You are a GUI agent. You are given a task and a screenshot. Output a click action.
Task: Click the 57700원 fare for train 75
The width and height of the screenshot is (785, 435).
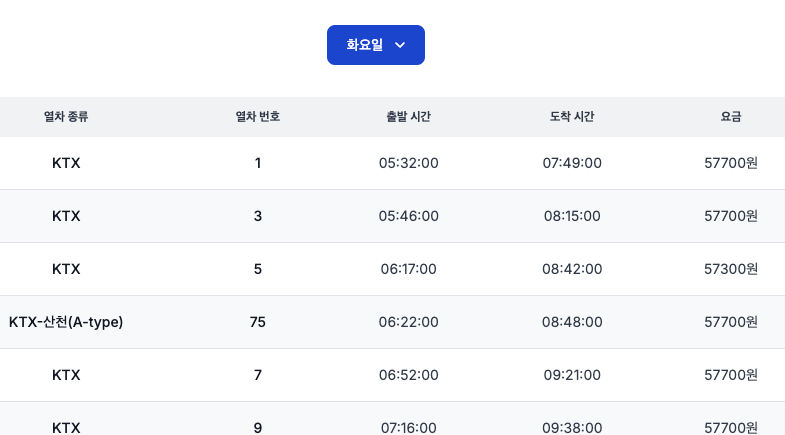pyautogui.click(x=731, y=322)
